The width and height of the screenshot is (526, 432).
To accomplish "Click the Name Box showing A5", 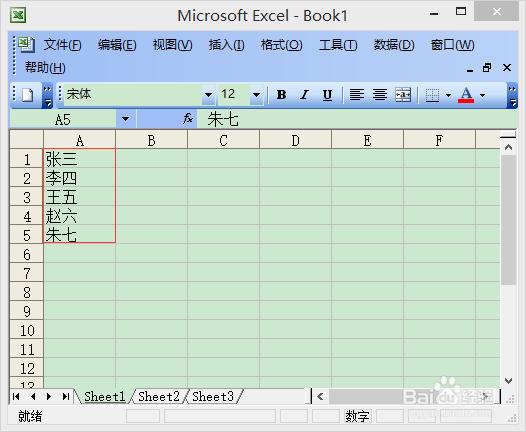I will click(x=63, y=119).
